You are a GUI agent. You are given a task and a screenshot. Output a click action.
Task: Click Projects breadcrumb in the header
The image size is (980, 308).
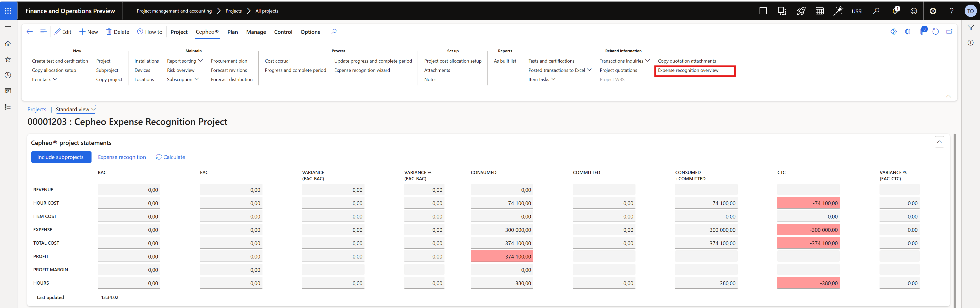point(234,11)
